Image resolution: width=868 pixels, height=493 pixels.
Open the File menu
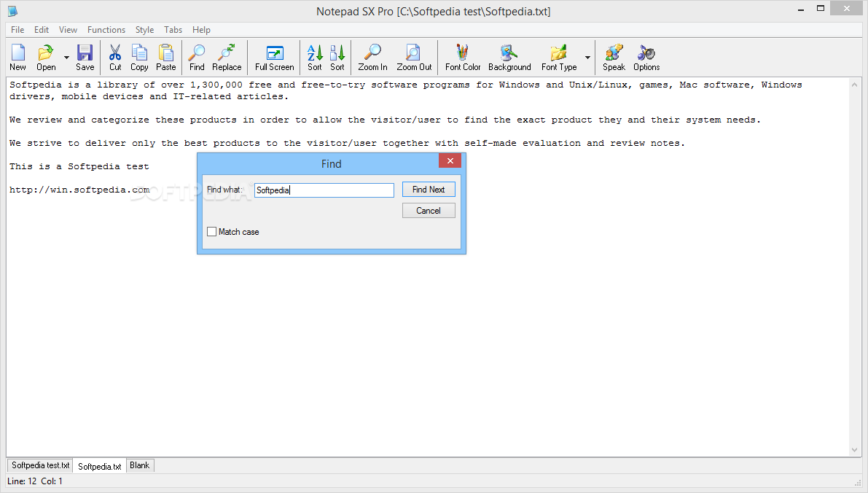pos(17,30)
